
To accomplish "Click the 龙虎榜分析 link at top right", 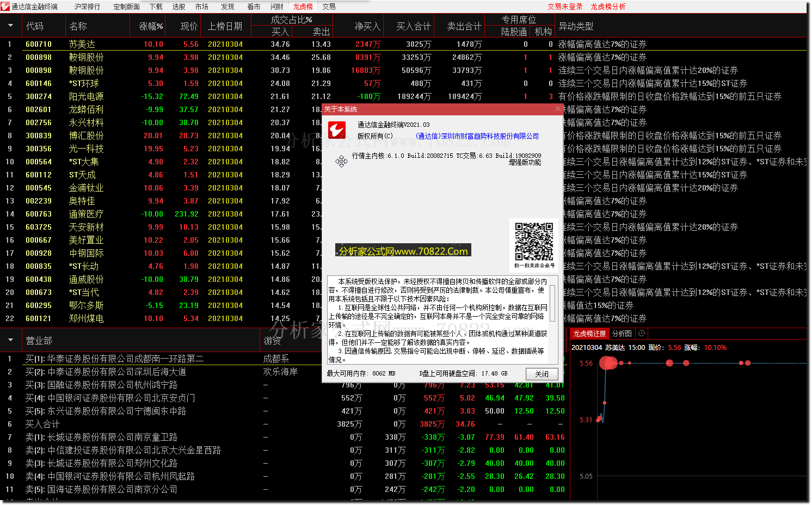I will 608,7.
